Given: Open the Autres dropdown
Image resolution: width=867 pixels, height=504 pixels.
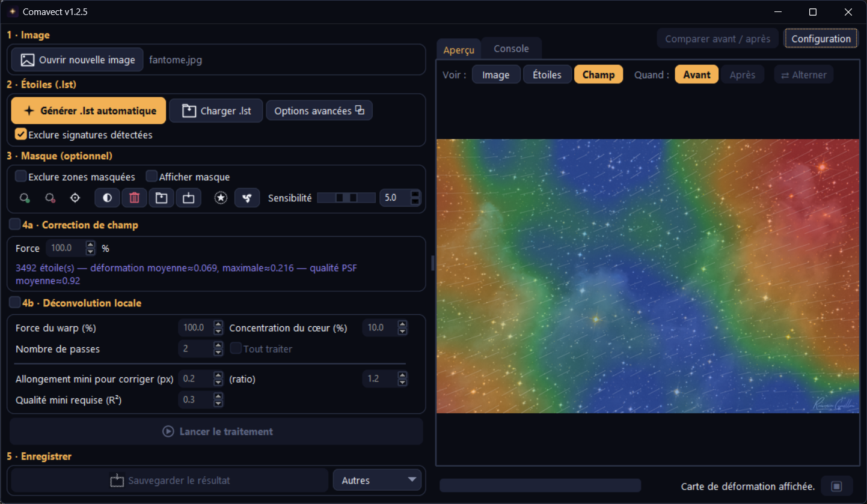Looking at the screenshot, I should pyautogui.click(x=378, y=480).
